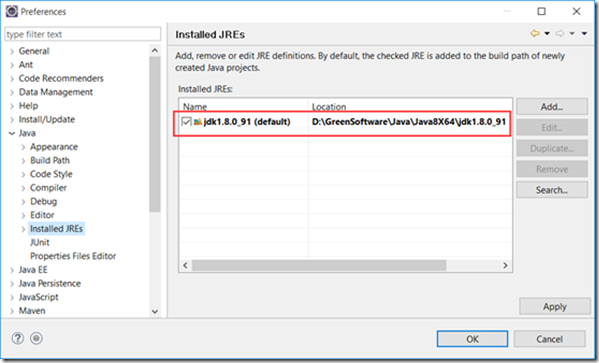The image size is (599, 363).
Task: Expand the Compiler sub-node arrow
Action: tap(23, 188)
